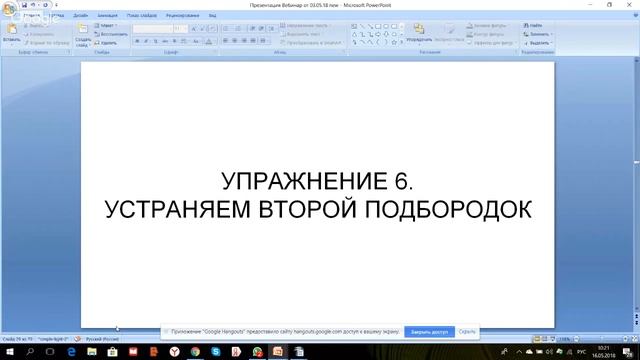Viewport: 640px width, 360px height.
Task: Open the columns dropdown
Action: 264,41
